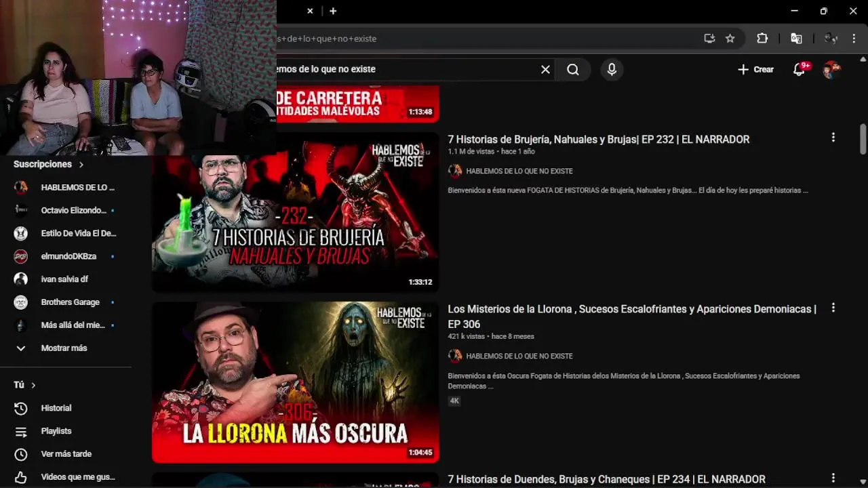Bookmark this page with the star icon
This screenshot has width=868, height=488.
coord(730,39)
